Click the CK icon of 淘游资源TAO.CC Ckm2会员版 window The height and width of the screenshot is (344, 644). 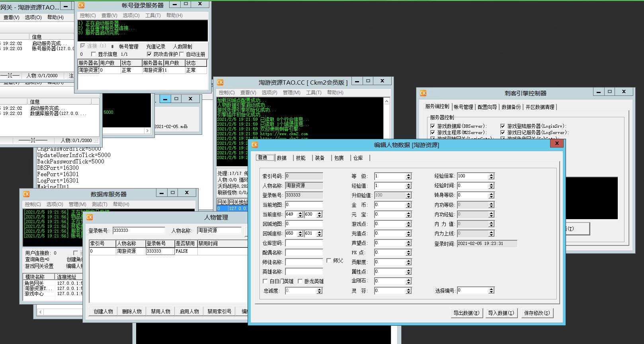[x=220, y=82]
